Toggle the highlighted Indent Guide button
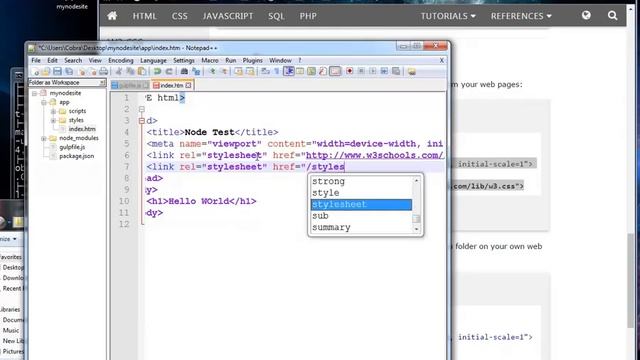This screenshot has height=360, width=640. (289, 71)
